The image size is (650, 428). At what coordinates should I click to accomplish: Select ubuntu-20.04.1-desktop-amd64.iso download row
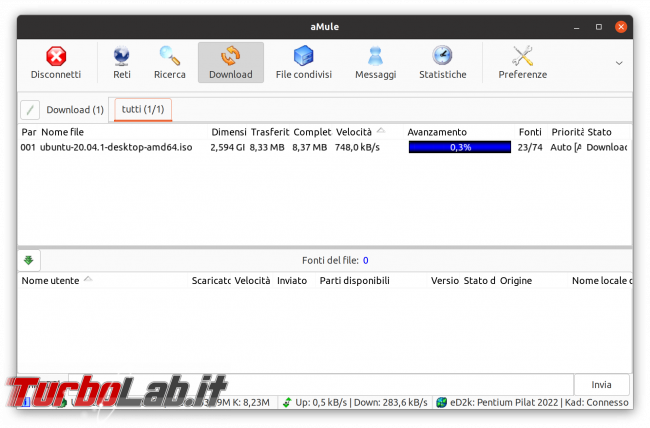[x=325, y=147]
